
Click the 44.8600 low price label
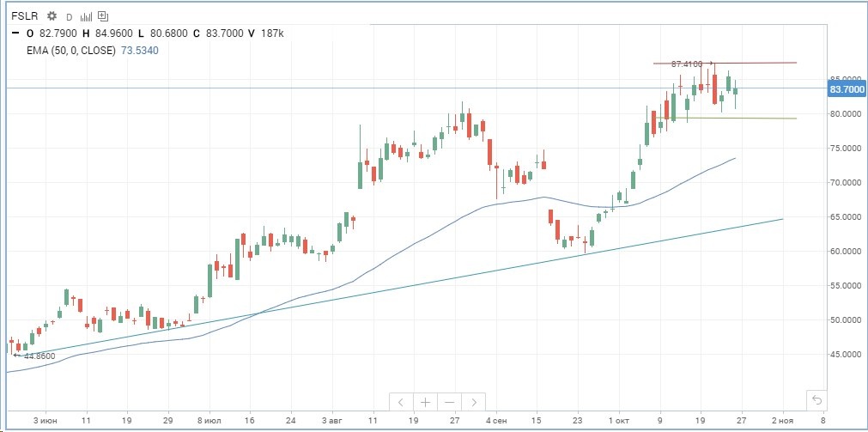pos(39,356)
